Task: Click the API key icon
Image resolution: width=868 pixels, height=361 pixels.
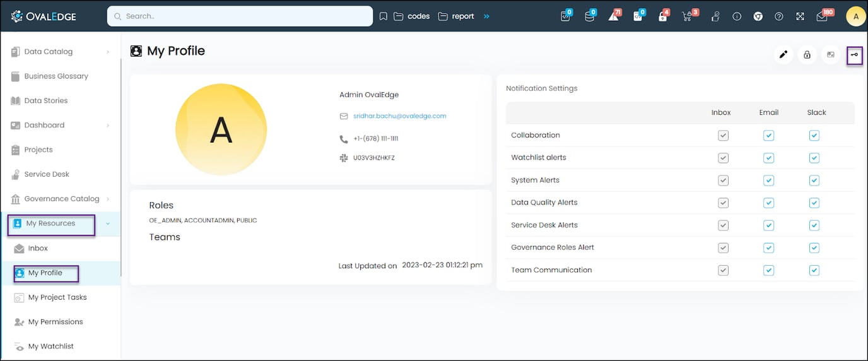Action: tap(855, 55)
